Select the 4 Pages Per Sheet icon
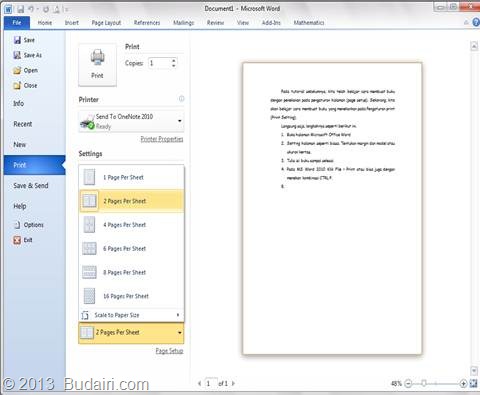The width and height of the screenshot is (480, 395). (x=89, y=225)
